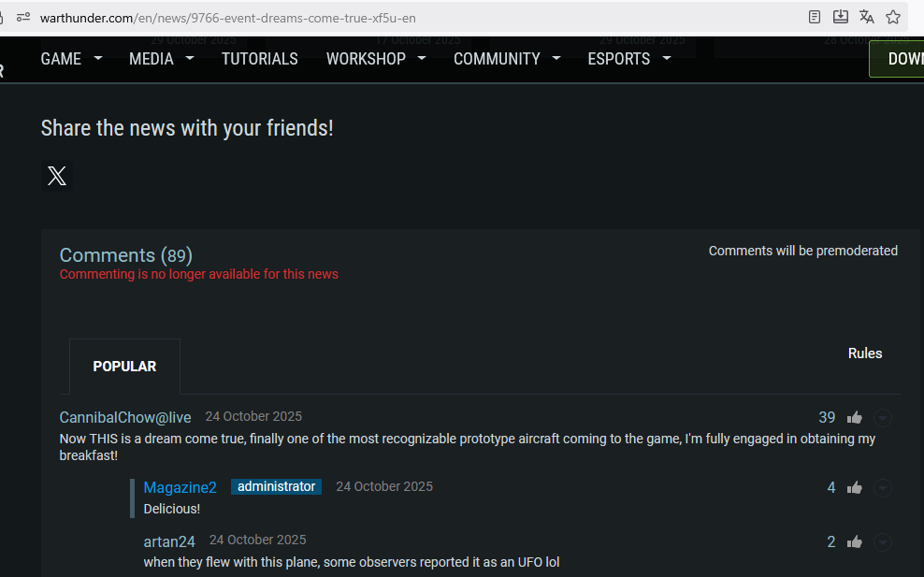The height and width of the screenshot is (577, 924).
Task: Open site information icon left of URL
Action: 23,17
